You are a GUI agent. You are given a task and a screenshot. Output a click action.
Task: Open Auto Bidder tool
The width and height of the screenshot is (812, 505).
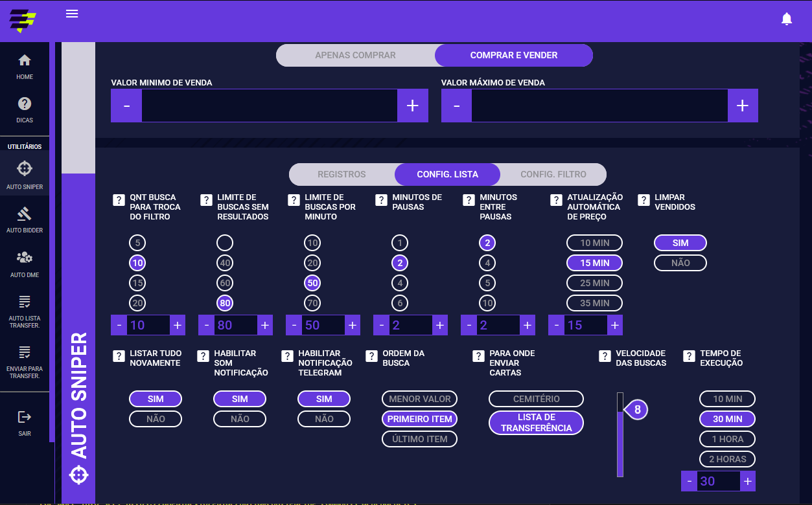[25, 219]
